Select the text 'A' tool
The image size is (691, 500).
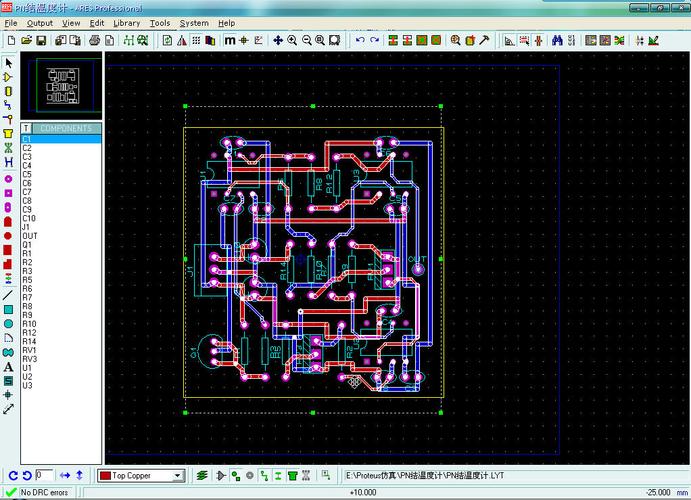[x=8, y=367]
